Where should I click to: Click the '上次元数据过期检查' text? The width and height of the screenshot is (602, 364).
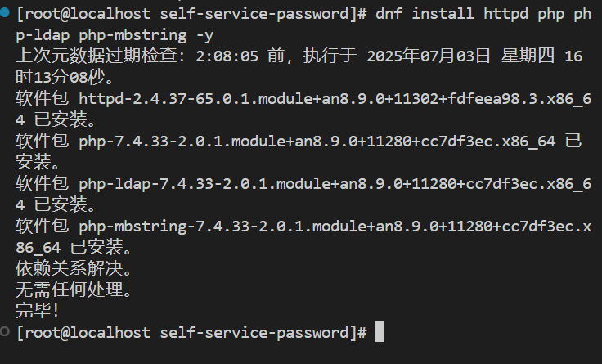pyautogui.click(x=96, y=56)
